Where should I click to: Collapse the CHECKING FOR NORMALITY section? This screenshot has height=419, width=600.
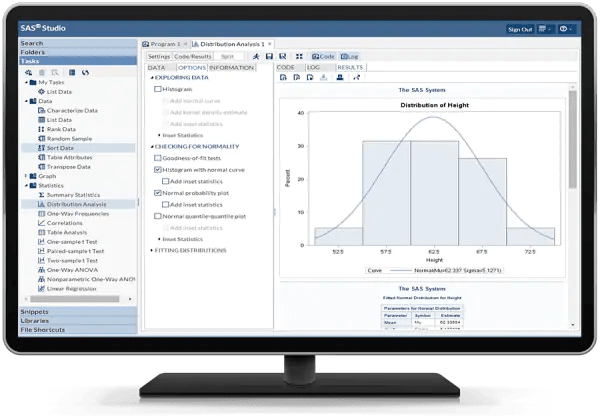coord(152,147)
